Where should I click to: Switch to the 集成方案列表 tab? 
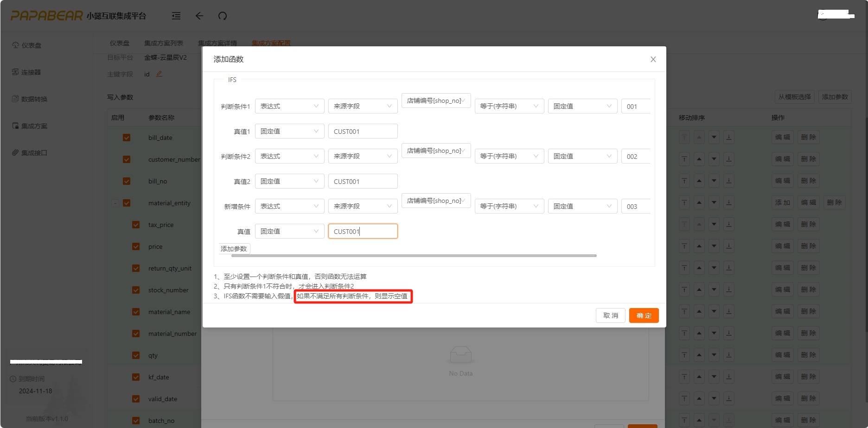coord(163,43)
